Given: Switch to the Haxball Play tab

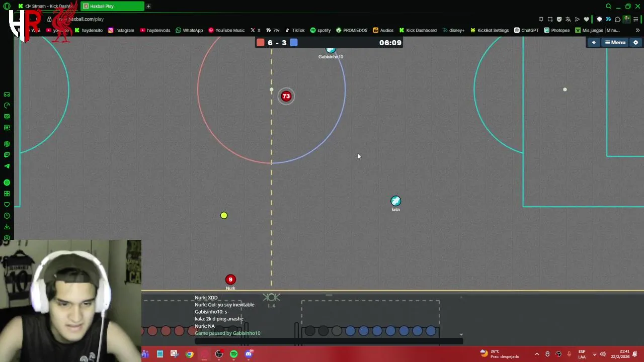Looking at the screenshot, I should point(112,6).
